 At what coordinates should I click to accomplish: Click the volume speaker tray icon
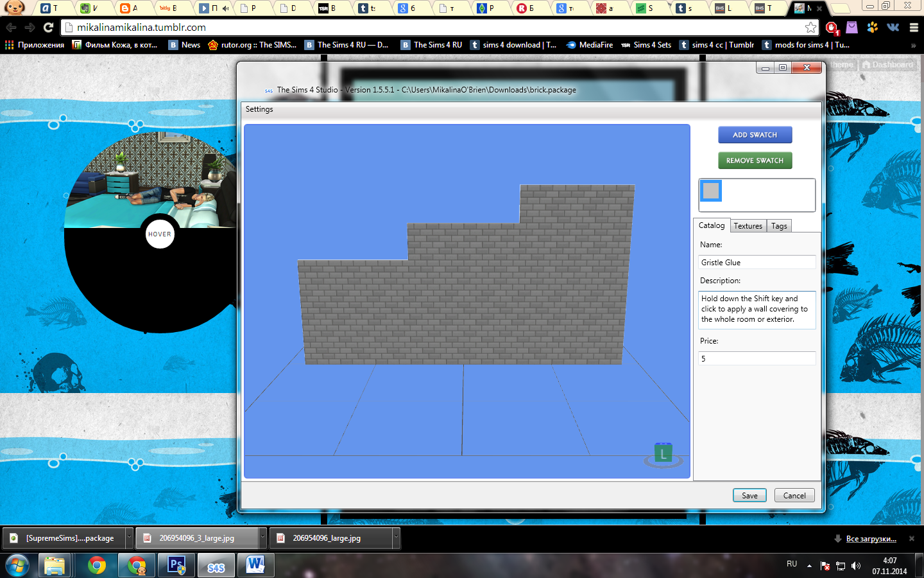click(855, 566)
